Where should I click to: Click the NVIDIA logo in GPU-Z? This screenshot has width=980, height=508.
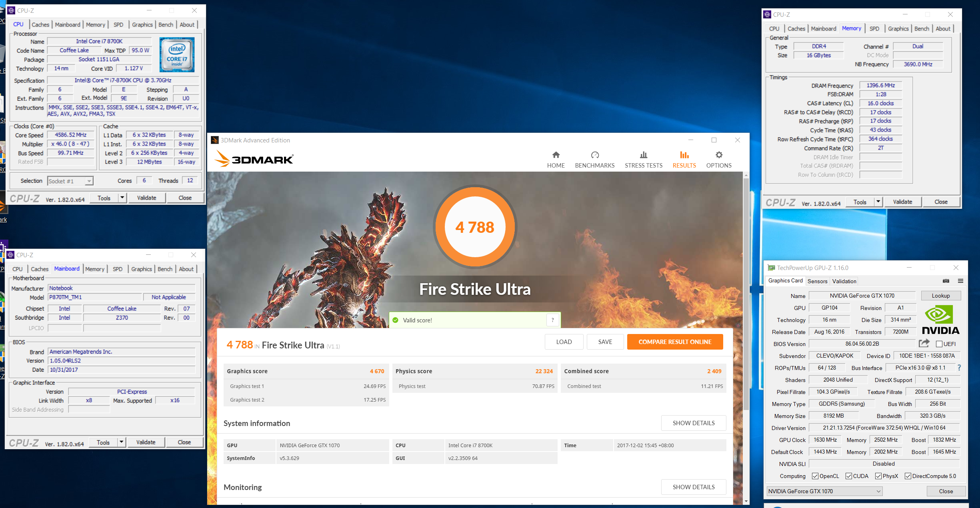(940, 320)
